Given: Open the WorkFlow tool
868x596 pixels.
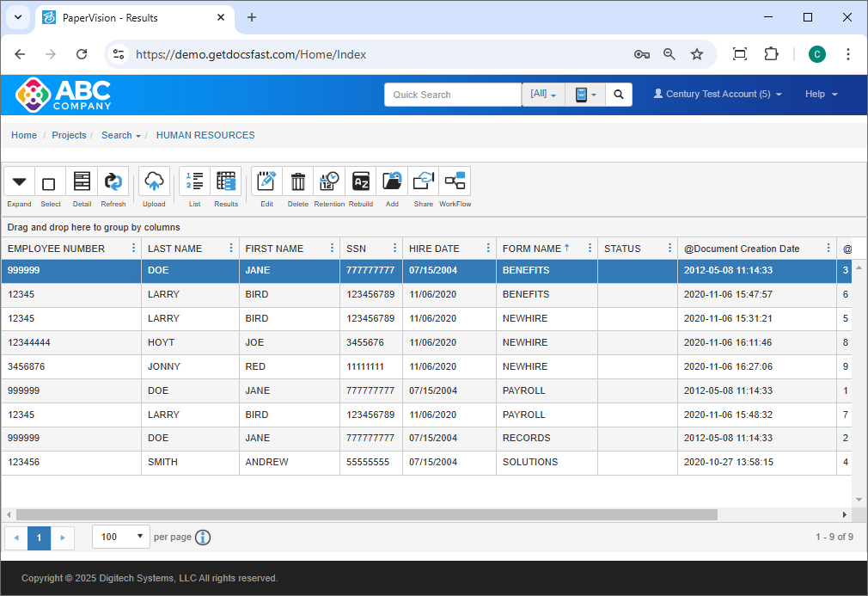Looking at the screenshot, I should [455, 182].
